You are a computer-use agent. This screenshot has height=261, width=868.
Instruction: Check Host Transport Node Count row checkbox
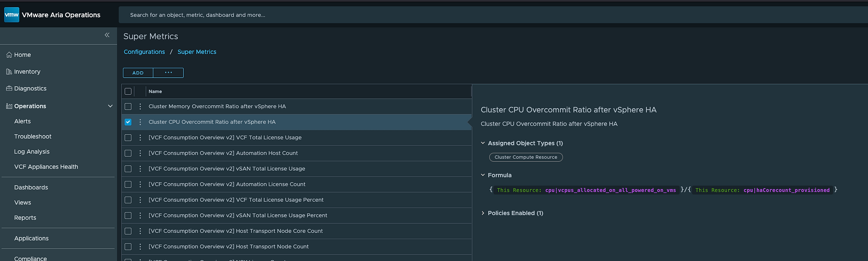[x=128, y=247]
